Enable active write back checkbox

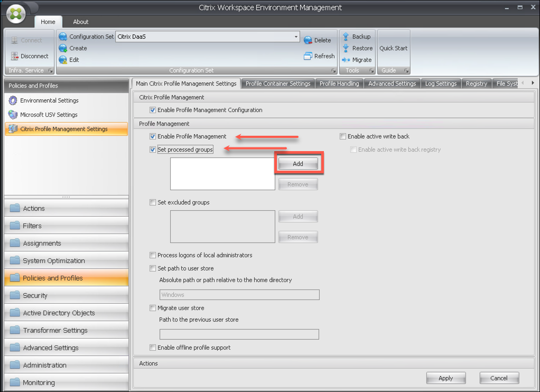pos(343,136)
